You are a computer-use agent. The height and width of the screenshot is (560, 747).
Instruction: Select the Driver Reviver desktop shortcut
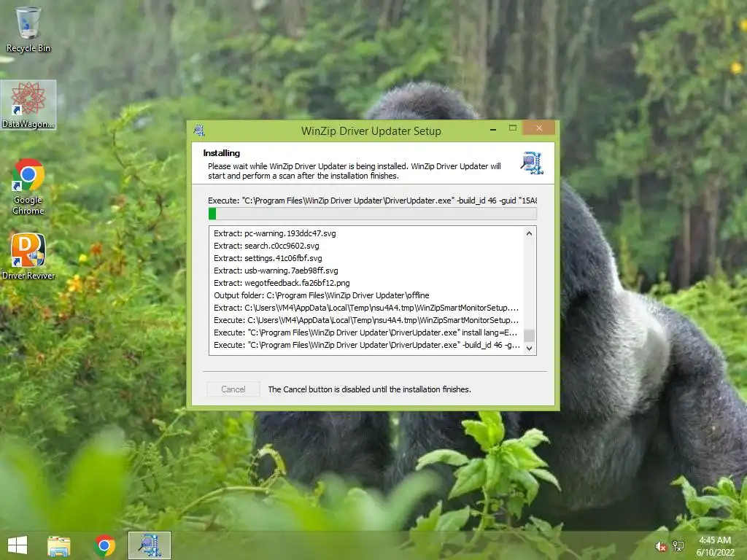click(x=28, y=256)
